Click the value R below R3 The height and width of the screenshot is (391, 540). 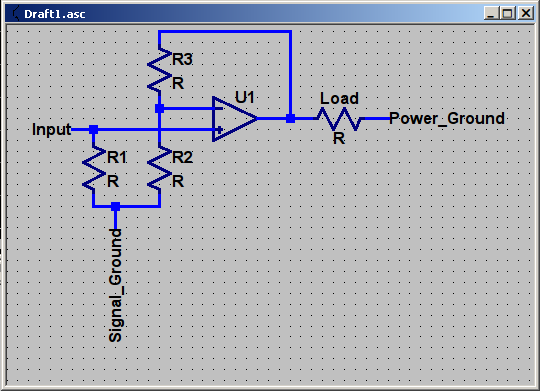coord(178,83)
